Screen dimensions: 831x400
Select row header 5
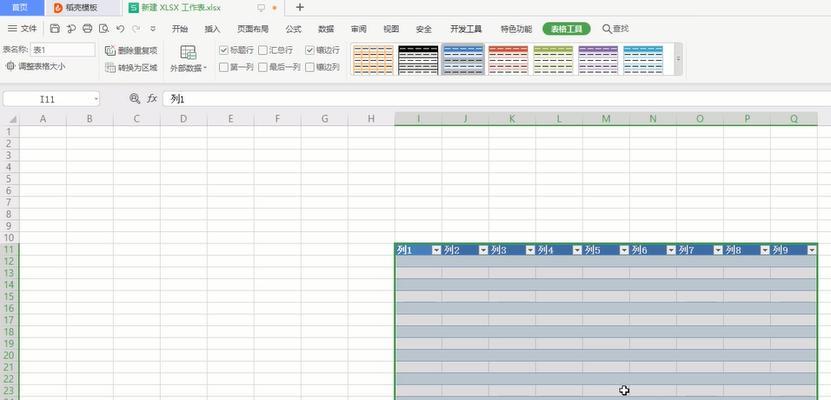(9, 178)
